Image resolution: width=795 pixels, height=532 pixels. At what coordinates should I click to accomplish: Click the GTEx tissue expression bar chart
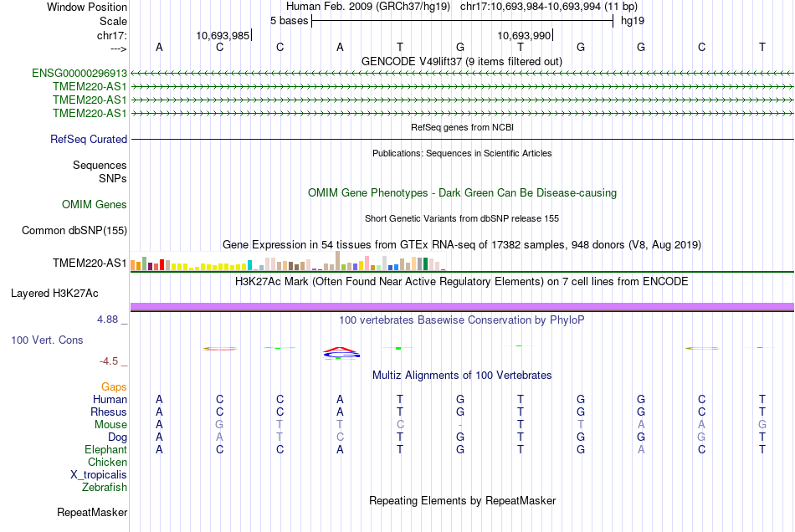288,262
